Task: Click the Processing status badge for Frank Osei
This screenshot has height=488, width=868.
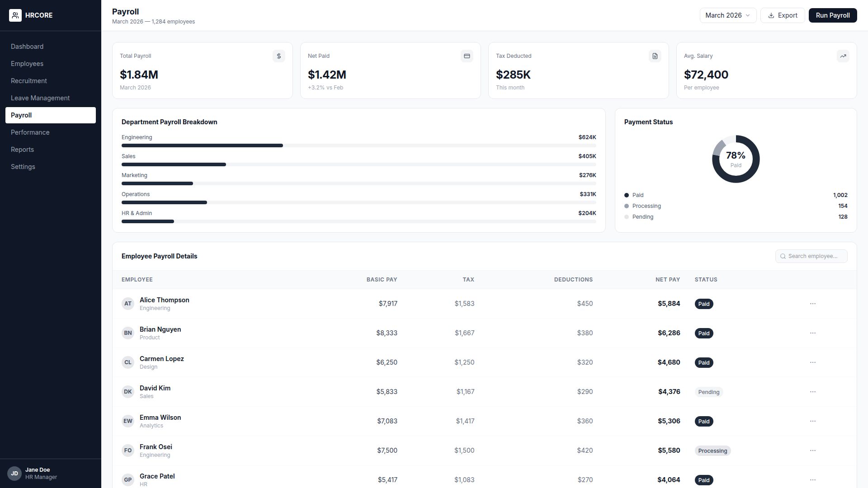Action: pos(712,451)
